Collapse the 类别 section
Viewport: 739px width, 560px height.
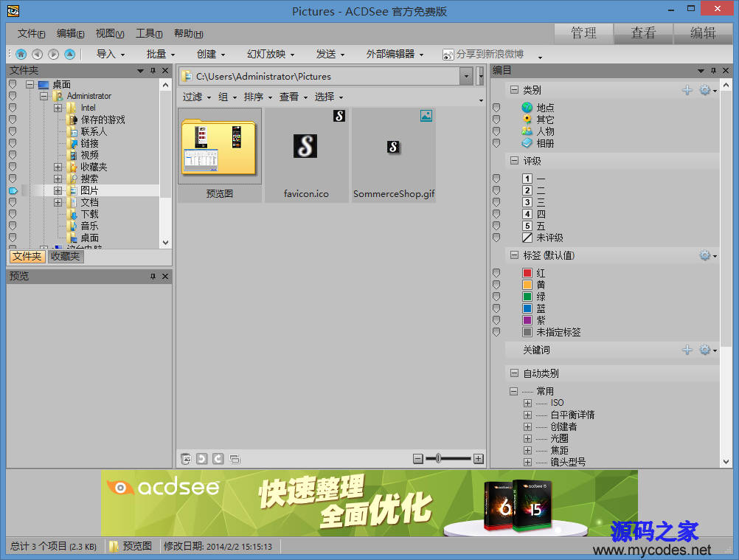coord(514,89)
